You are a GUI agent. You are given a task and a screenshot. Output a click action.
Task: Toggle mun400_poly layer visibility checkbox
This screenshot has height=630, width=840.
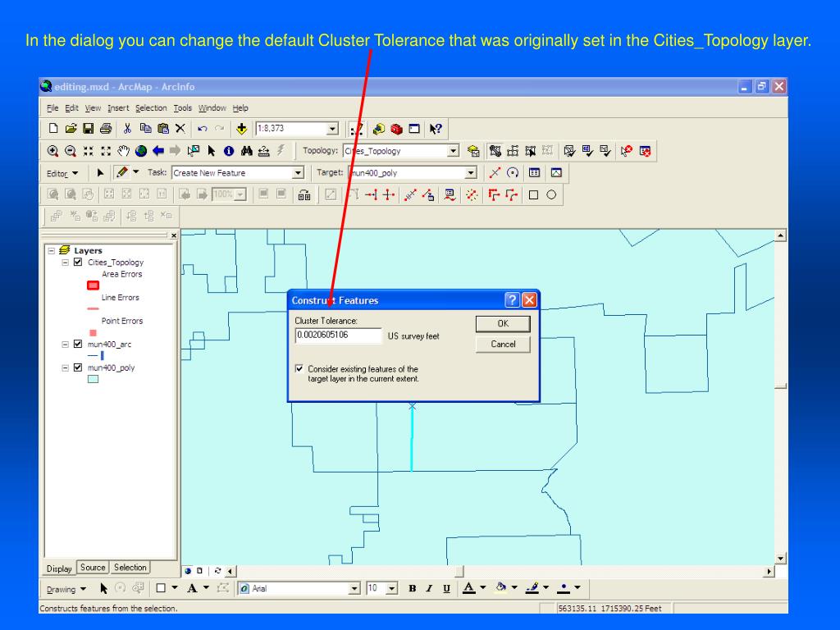(78, 367)
